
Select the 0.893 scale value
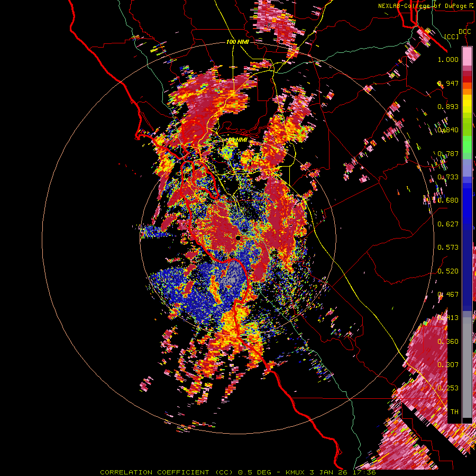pos(448,106)
